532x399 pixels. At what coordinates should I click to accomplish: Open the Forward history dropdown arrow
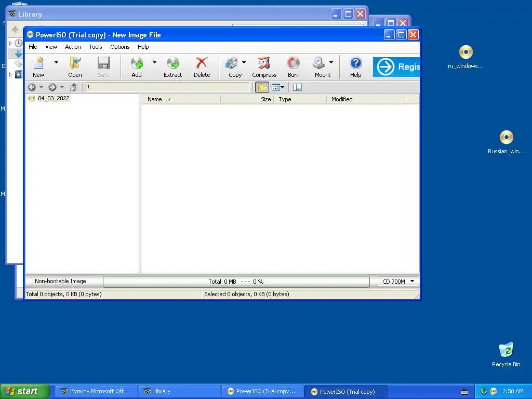click(x=62, y=87)
